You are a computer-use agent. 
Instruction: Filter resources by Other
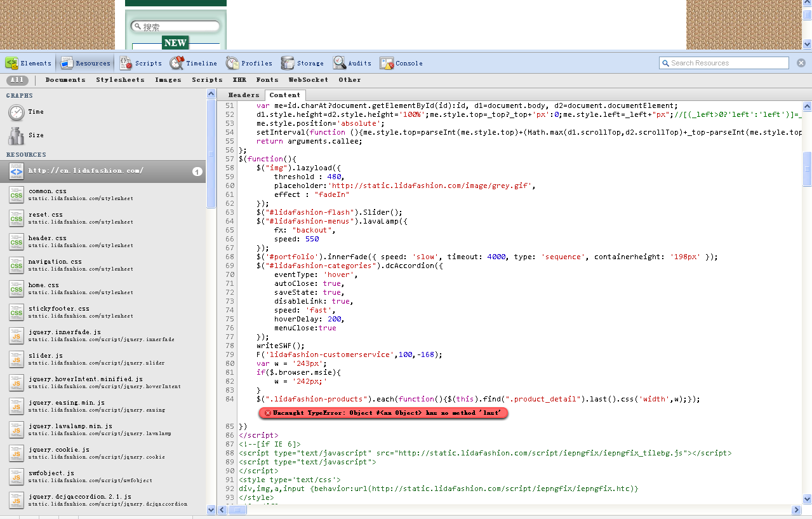tap(350, 80)
